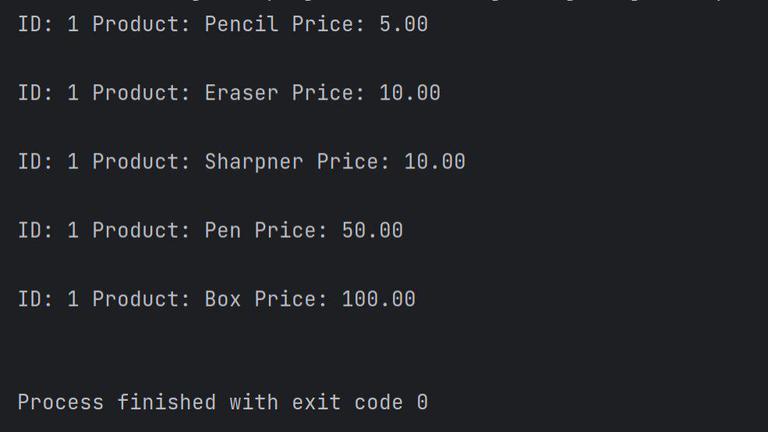This screenshot has width=768, height=432.
Task: Click the word Process in the exit message
Action: pos(60,403)
